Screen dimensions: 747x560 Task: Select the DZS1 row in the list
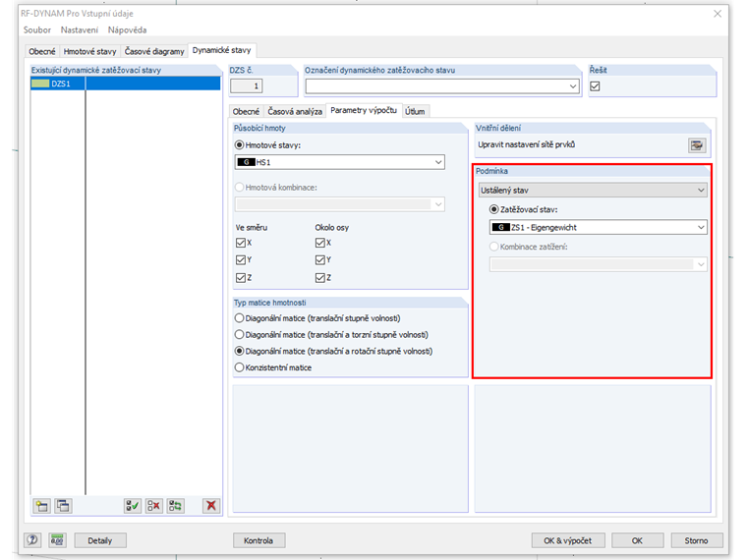click(x=126, y=84)
